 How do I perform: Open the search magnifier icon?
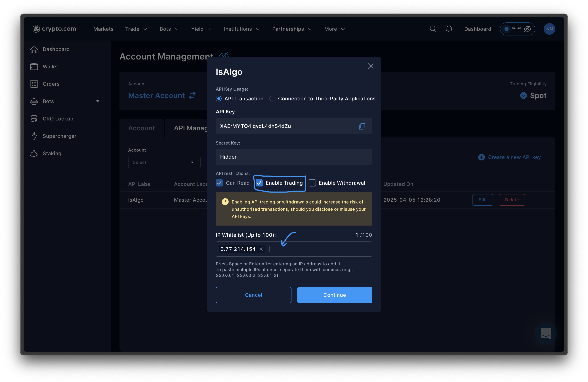click(x=433, y=29)
